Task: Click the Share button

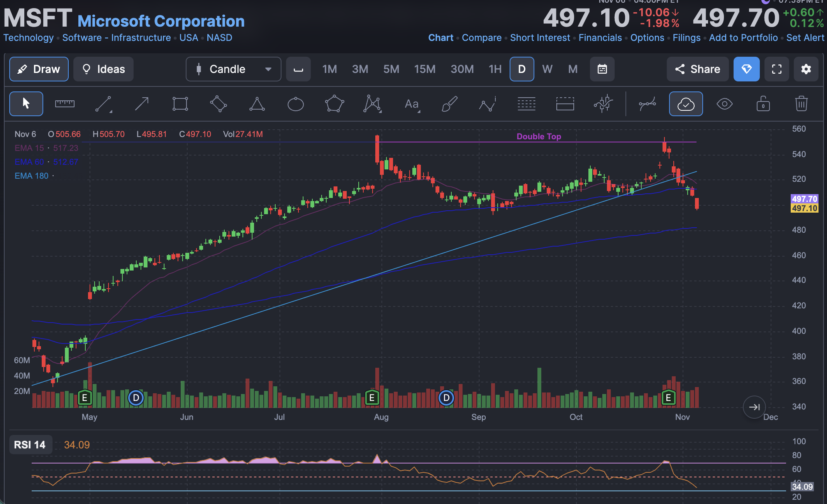Action: pyautogui.click(x=697, y=69)
